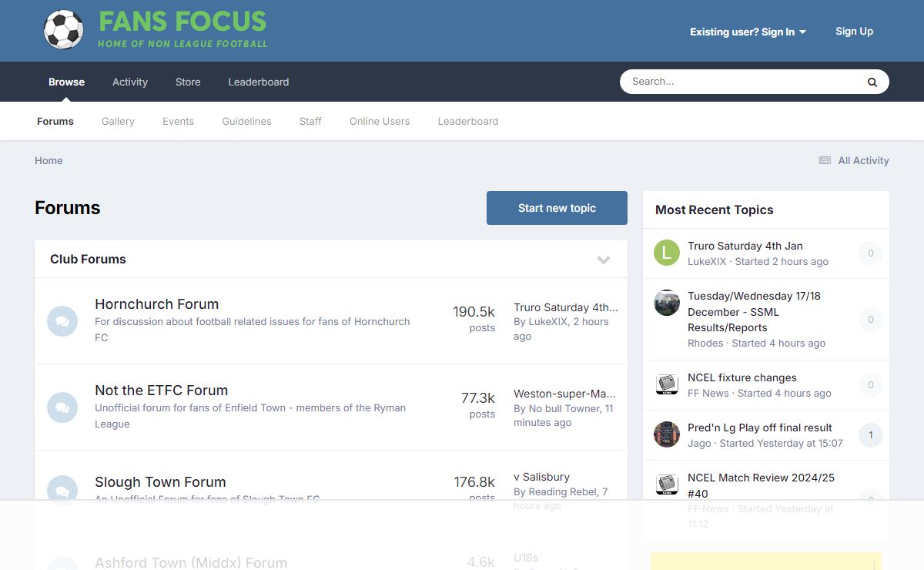Select the Browse main nav tab
Image resolution: width=924 pixels, height=570 pixels.
coord(67,82)
